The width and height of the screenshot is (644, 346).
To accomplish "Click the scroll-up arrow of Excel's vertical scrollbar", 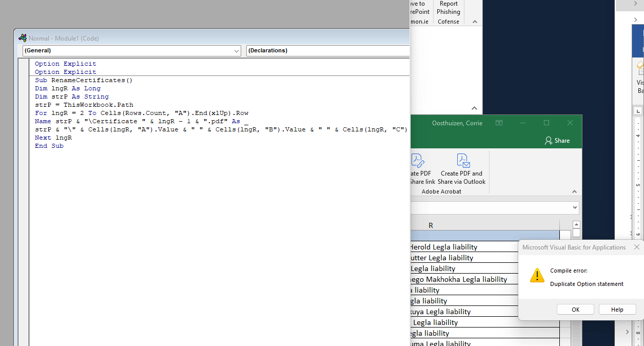I will click(576, 225).
